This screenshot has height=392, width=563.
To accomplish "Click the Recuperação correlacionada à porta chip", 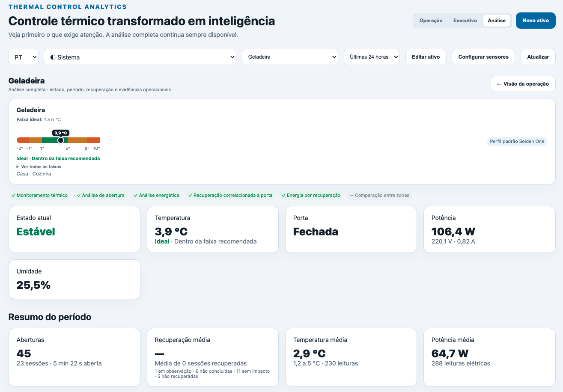I will (x=230, y=195).
